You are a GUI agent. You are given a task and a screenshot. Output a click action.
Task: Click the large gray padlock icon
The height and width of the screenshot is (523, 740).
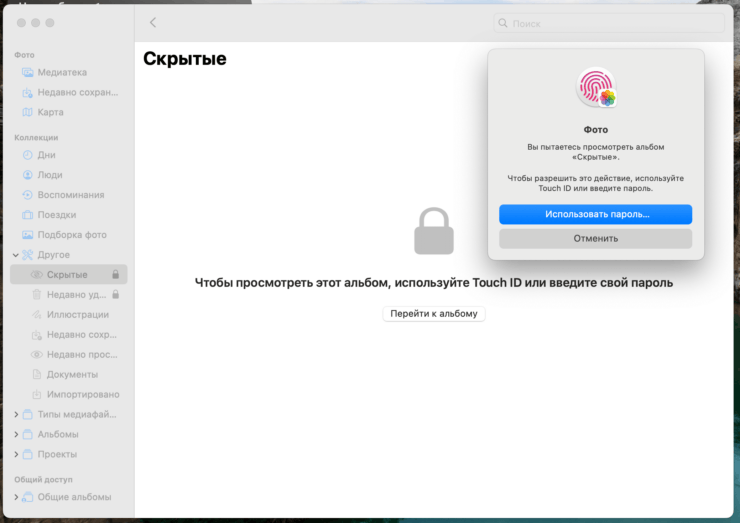click(x=434, y=231)
